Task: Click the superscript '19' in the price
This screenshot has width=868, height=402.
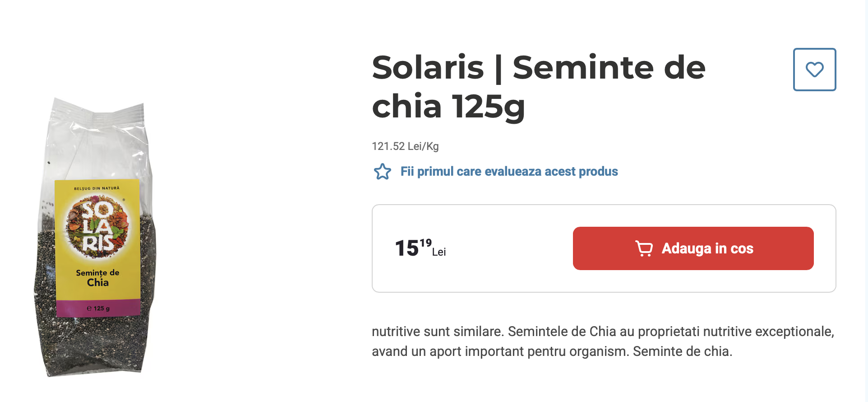Action: 425,243
